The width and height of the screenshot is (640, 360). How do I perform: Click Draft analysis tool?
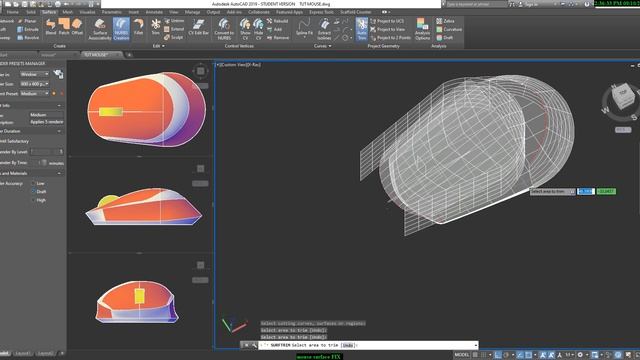click(444, 38)
